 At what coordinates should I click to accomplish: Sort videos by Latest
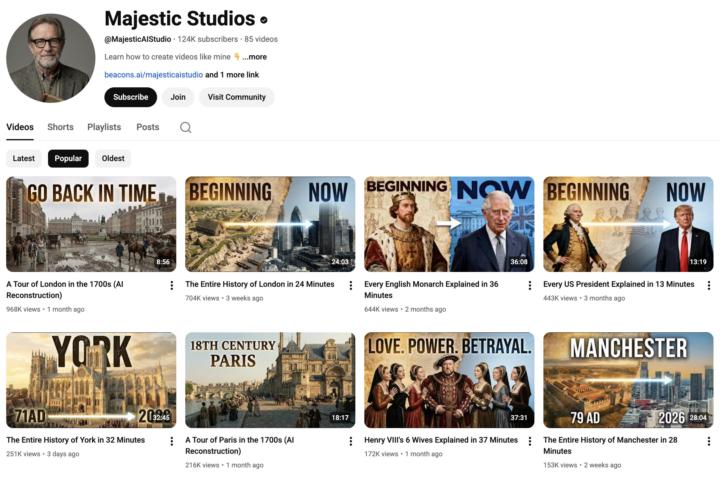pos(23,158)
